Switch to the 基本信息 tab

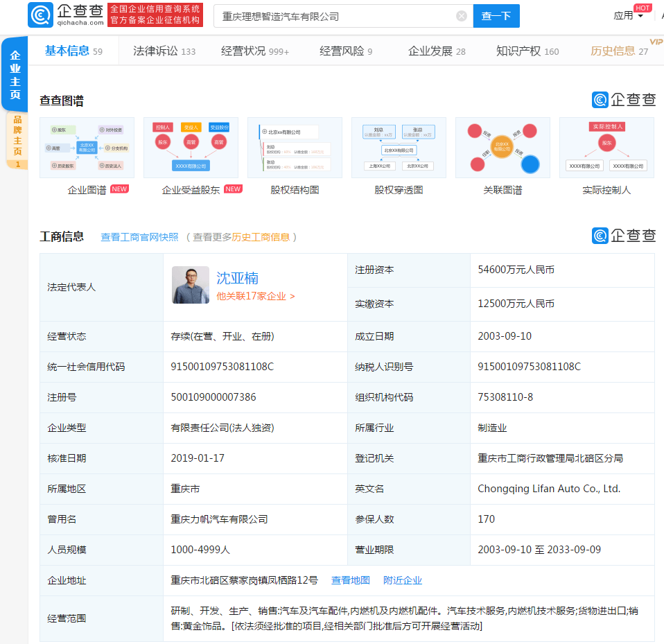(x=73, y=51)
